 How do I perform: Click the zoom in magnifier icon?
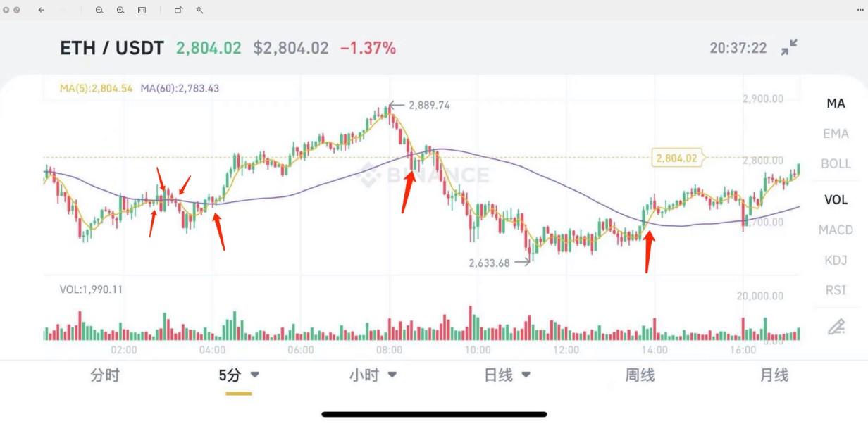[x=120, y=11]
